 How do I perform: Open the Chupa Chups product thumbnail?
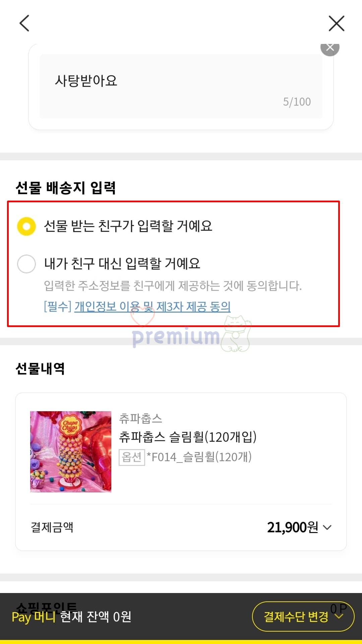pos(71,452)
